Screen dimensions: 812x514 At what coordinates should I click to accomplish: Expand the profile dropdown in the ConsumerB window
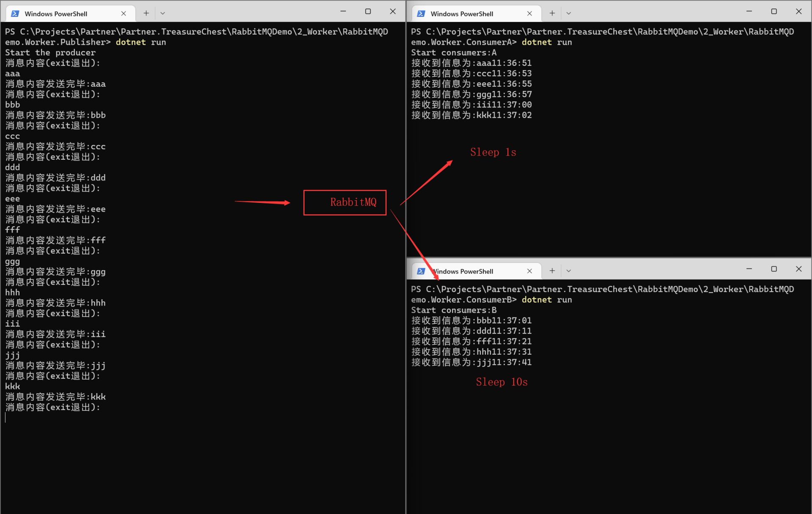(568, 271)
